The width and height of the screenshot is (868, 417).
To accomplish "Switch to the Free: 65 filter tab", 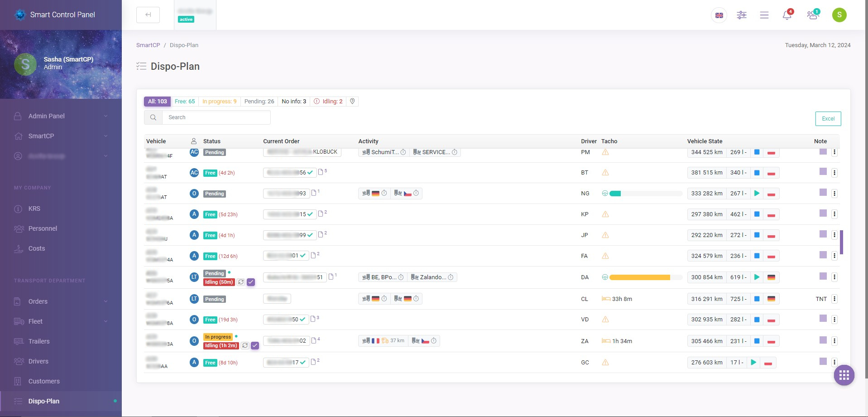I will (x=185, y=101).
